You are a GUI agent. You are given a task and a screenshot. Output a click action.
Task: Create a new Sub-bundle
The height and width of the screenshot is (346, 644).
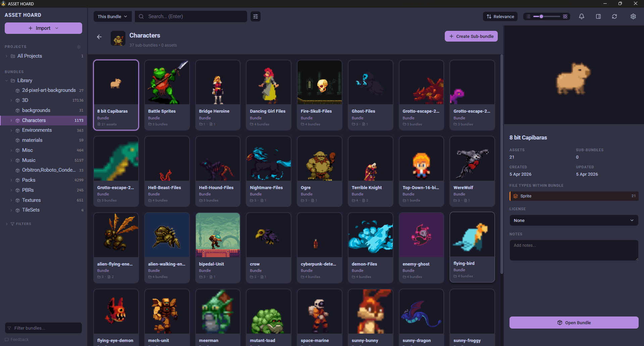[471, 36]
